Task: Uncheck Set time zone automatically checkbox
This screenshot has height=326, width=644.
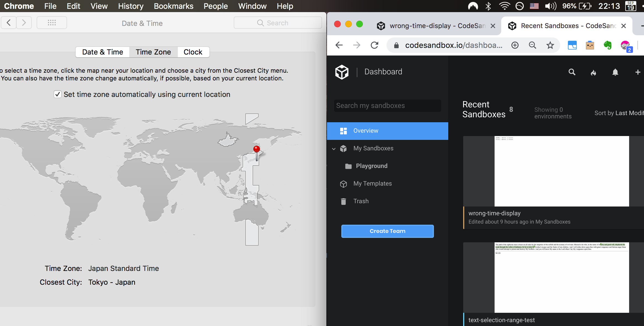Action: [x=57, y=94]
